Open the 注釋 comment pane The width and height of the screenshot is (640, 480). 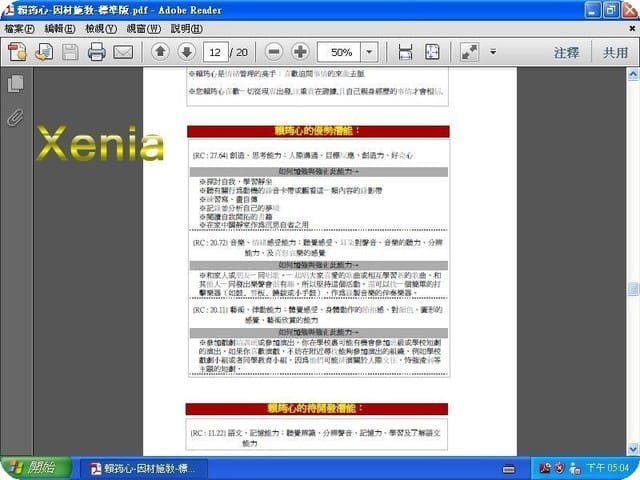coord(567,52)
